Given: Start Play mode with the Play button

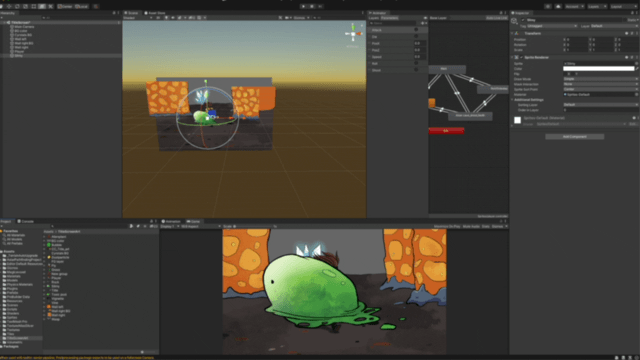Looking at the screenshot, I should 303,7.
